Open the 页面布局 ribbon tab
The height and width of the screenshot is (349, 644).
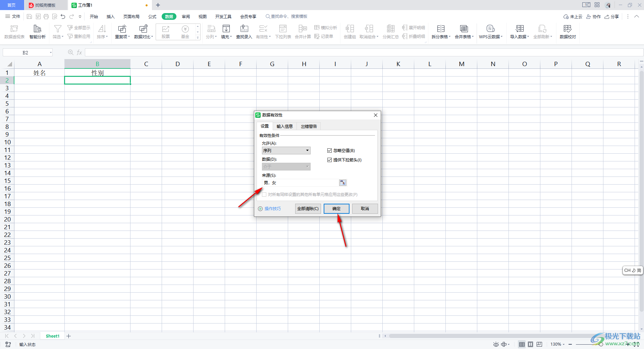coord(131,16)
